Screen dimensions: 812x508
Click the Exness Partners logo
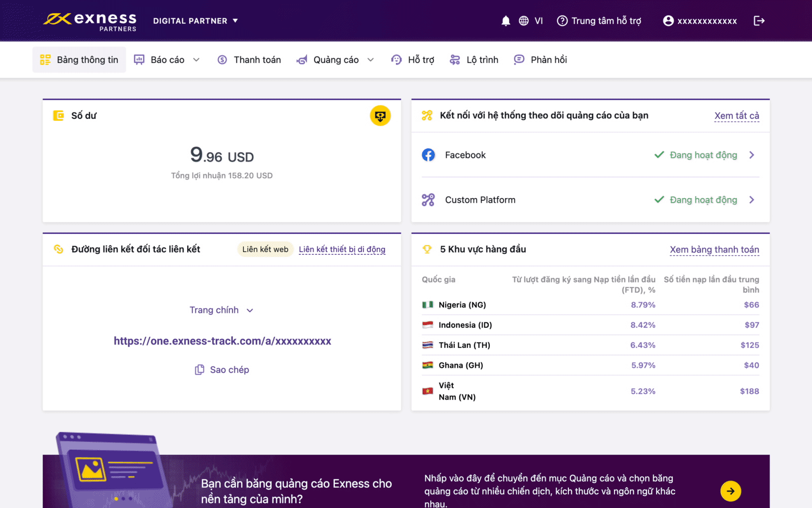pos(90,21)
